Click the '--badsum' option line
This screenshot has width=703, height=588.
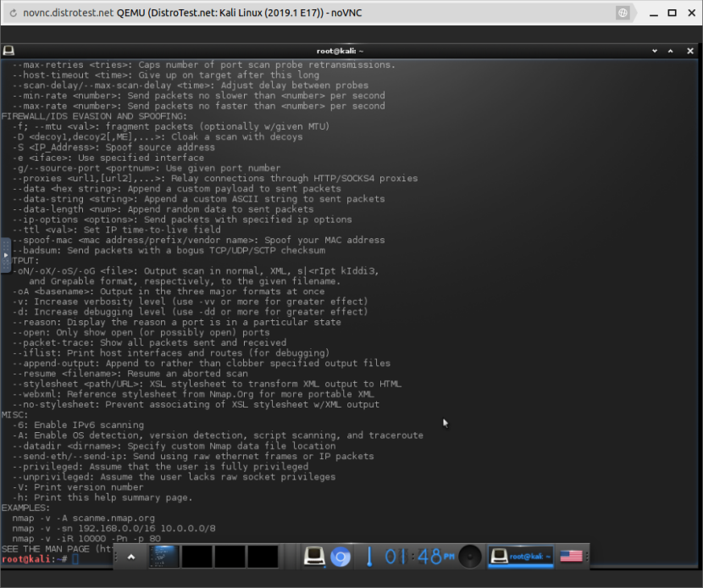(x=169, y=250)
